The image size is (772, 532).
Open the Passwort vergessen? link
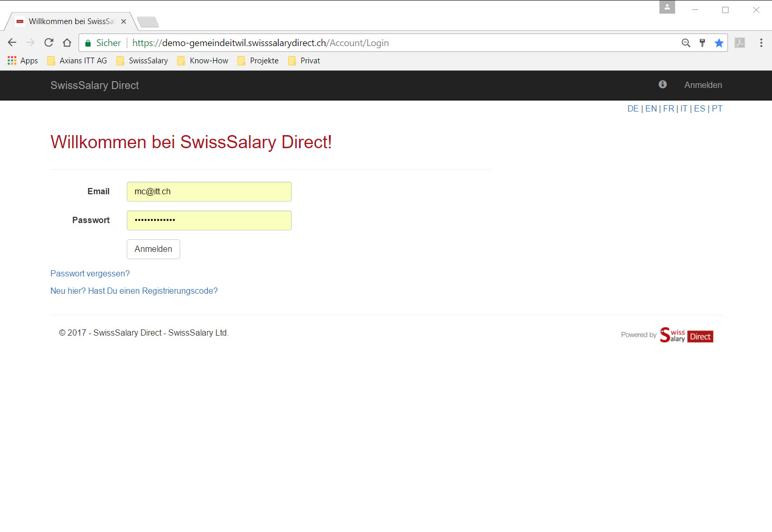90,273
